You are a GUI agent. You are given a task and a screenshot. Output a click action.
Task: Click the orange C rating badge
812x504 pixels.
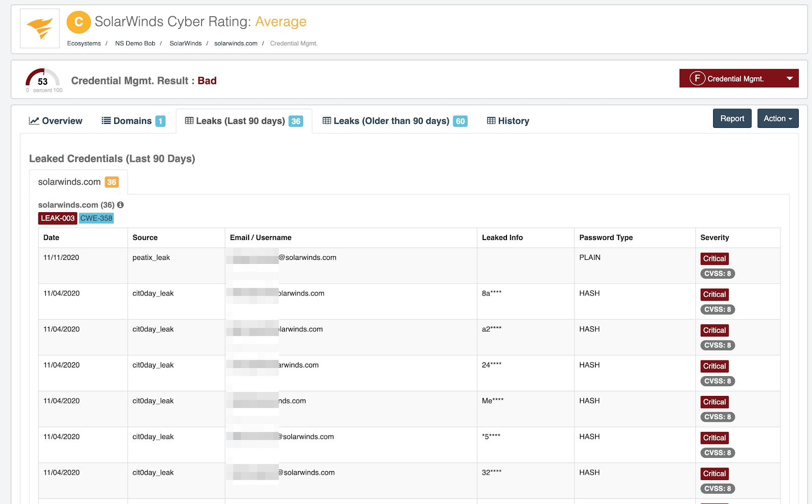coord(79,22)
